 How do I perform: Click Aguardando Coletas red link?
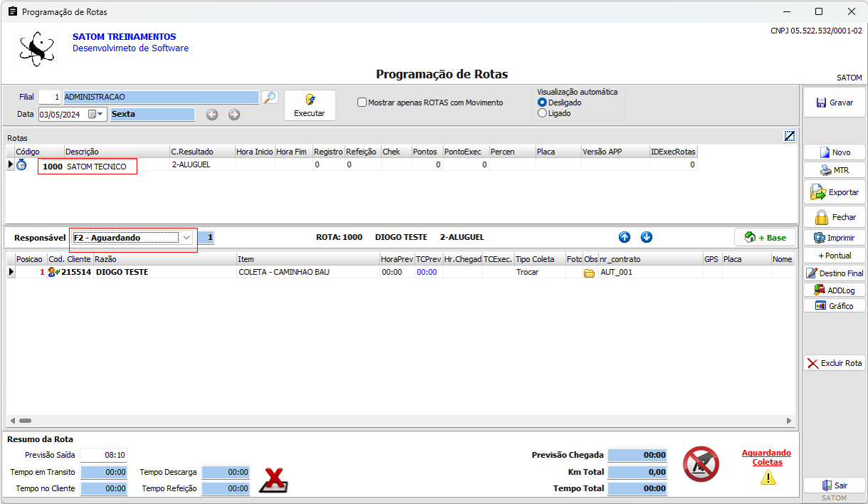tap(766, 457)
